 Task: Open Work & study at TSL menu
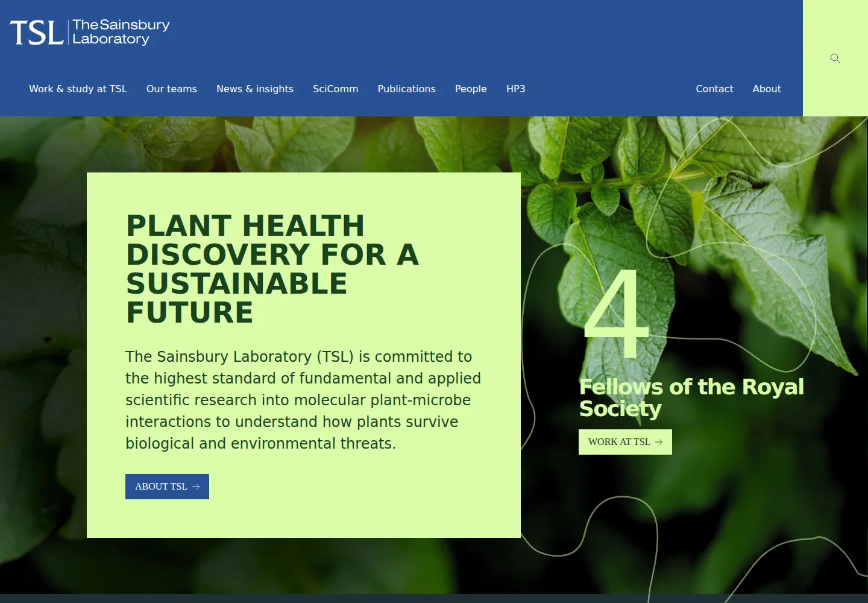(x=78, y=89)
